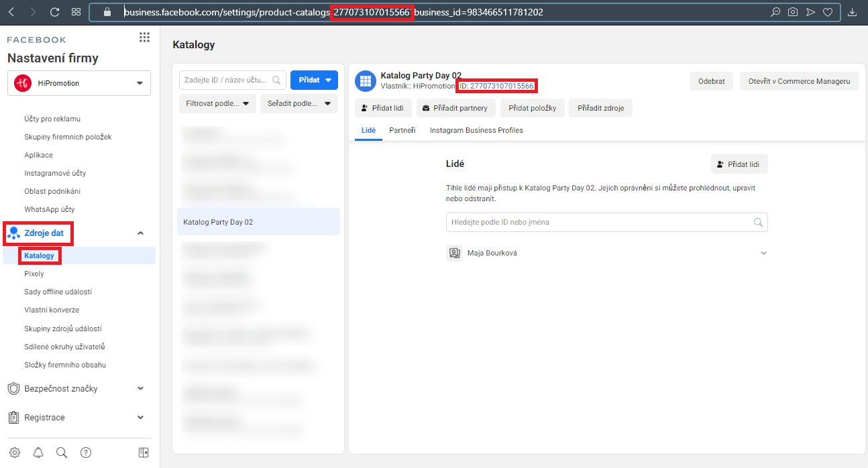The height and width of the screenshot is (468, 868).
Task: Click the Registrace clipboard icon
Action: point(13,418)
